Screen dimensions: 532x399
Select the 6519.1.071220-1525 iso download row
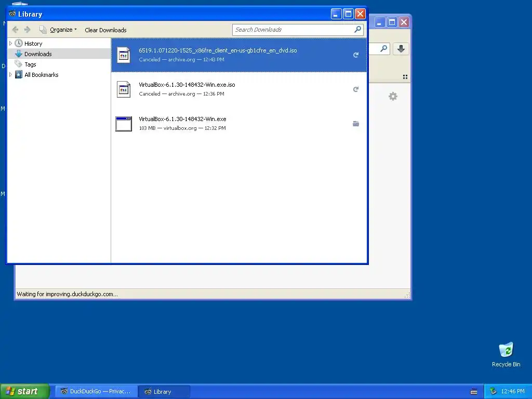239,55
